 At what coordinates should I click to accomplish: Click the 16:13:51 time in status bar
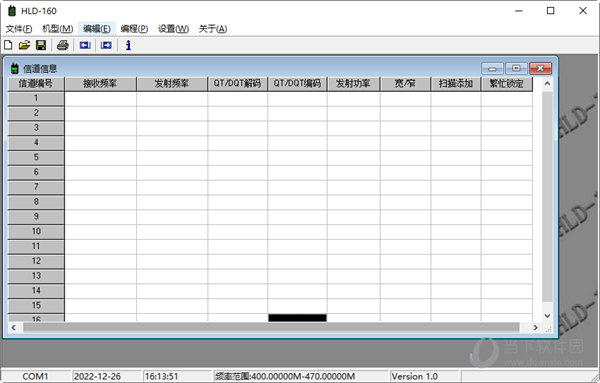point(161,376)
